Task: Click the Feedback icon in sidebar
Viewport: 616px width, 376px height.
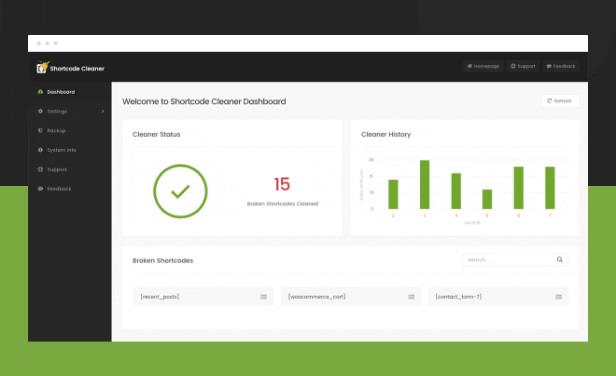Action: point(40,189)
